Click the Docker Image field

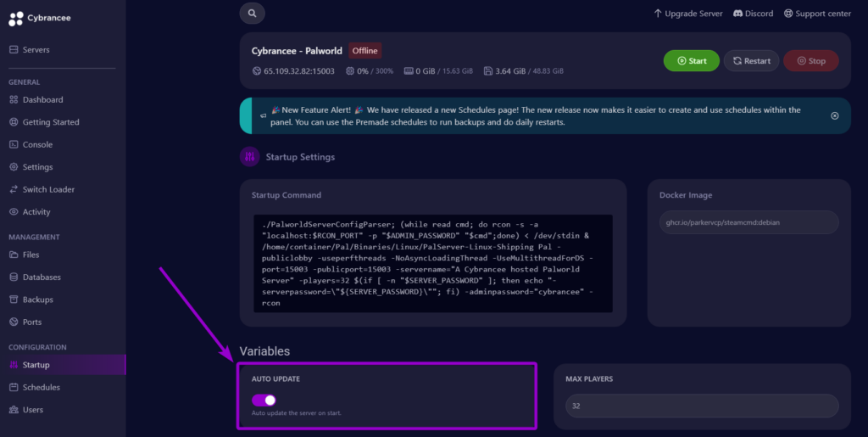[x=748, y=222]
